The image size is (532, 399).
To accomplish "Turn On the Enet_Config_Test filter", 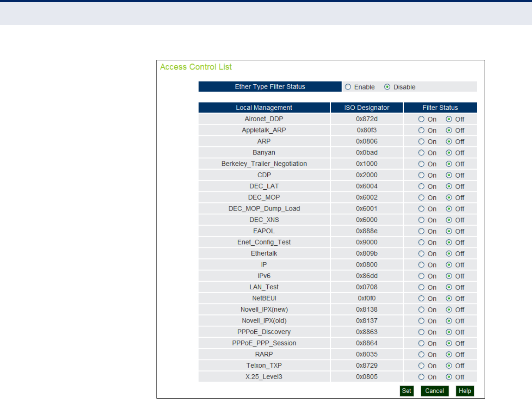I will pyautogui.click(x=421, y=242).
